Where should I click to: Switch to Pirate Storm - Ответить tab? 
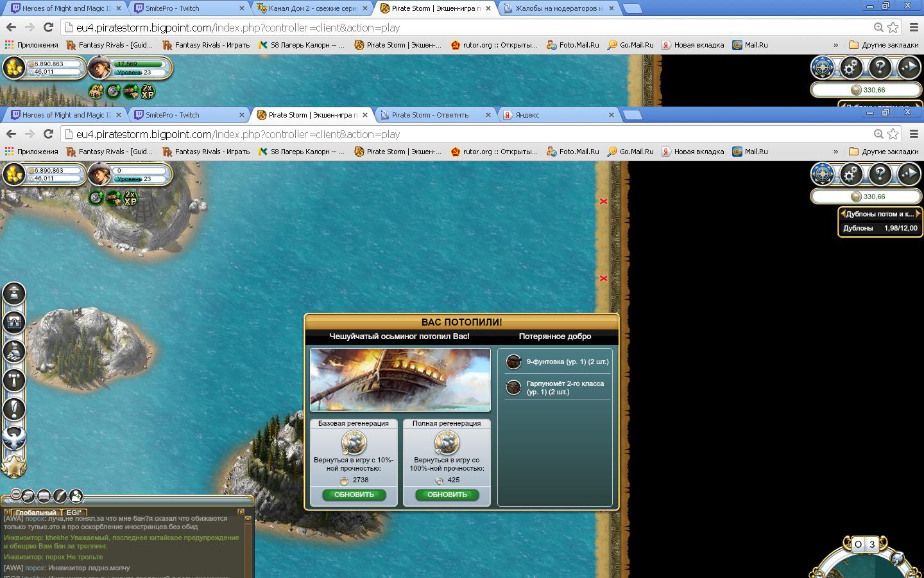click(430, 115)
